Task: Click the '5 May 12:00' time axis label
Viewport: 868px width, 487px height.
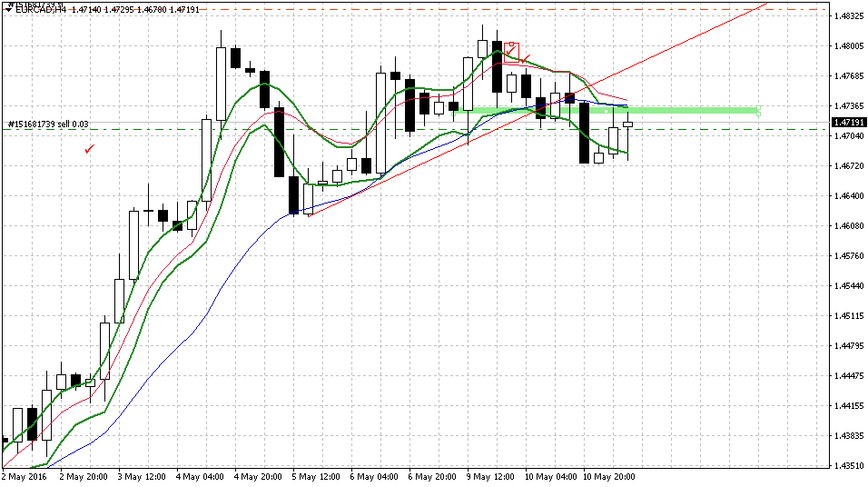Action: (x=316, y=476)
